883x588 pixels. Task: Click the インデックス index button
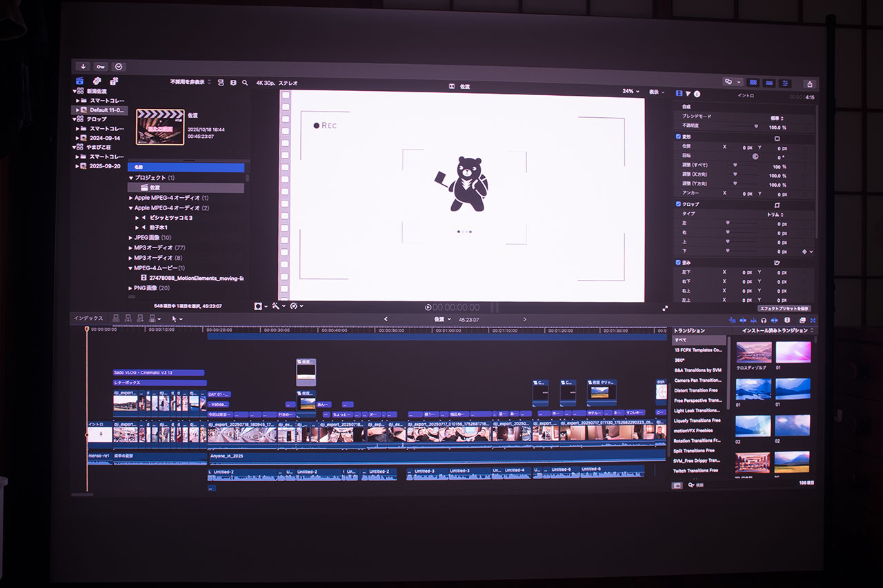pyautogui.click(x=88, y=318)
